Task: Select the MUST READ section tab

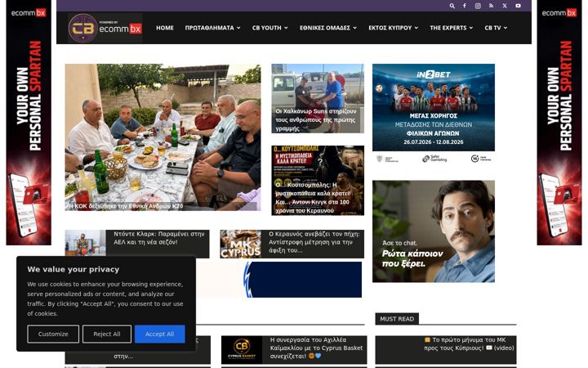Action: click(x=397, y=319)
